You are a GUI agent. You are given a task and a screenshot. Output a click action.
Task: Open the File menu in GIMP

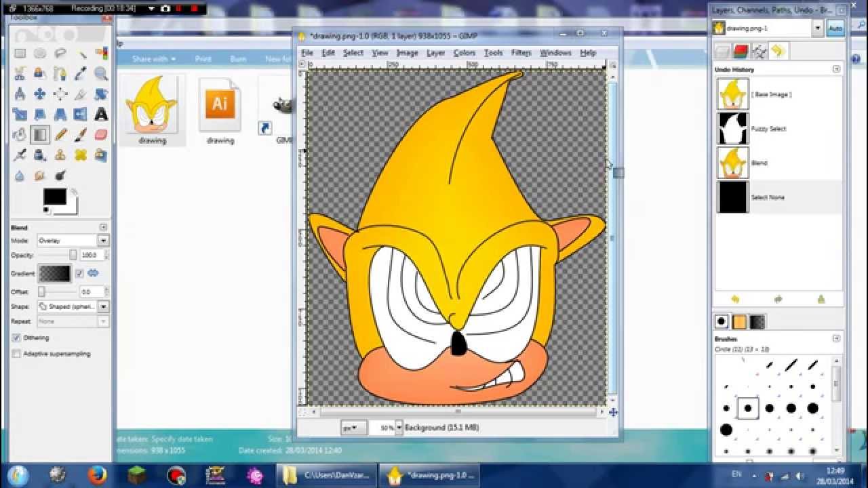coord(307,53)
